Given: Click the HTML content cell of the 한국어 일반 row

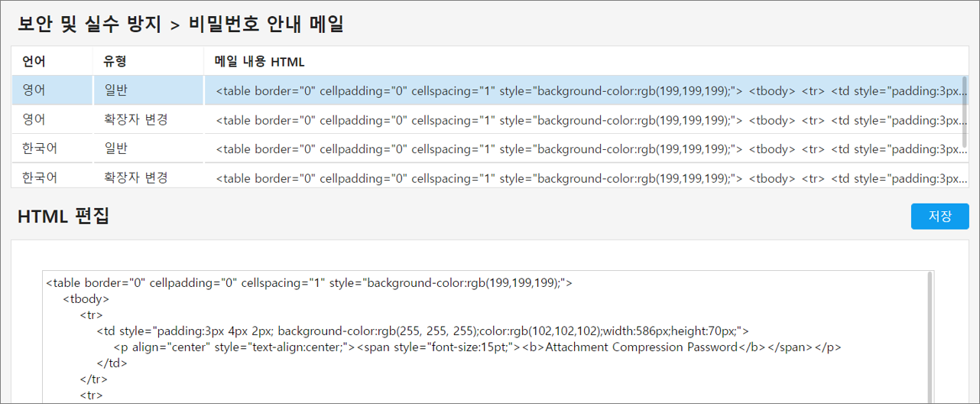Looking at the screenshot, I should 581,148.
